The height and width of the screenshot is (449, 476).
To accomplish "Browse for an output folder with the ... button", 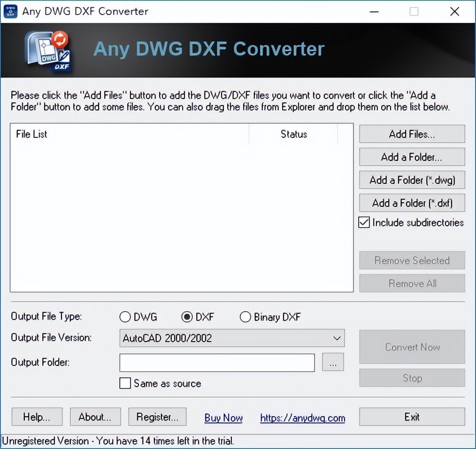I will click(x=333, y=362).
